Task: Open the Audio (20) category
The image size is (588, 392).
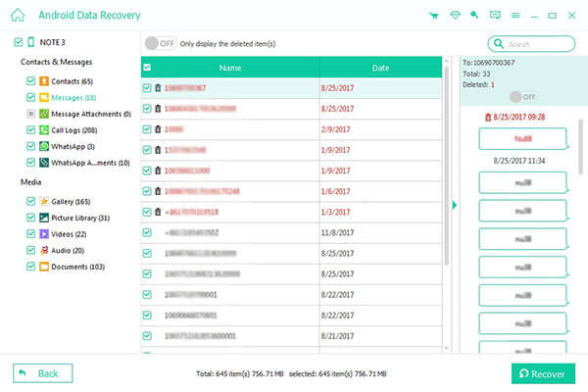Action: tap(68, 250)
